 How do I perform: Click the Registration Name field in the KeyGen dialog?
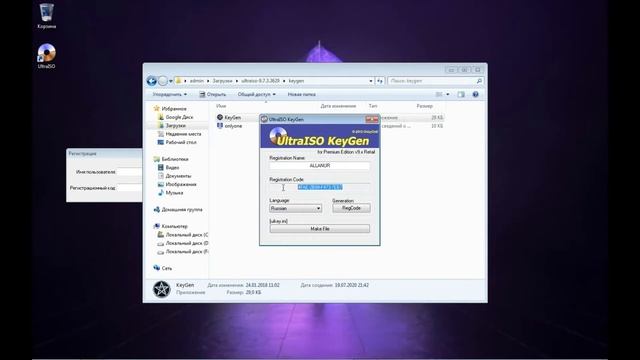[x=320, y=166]
